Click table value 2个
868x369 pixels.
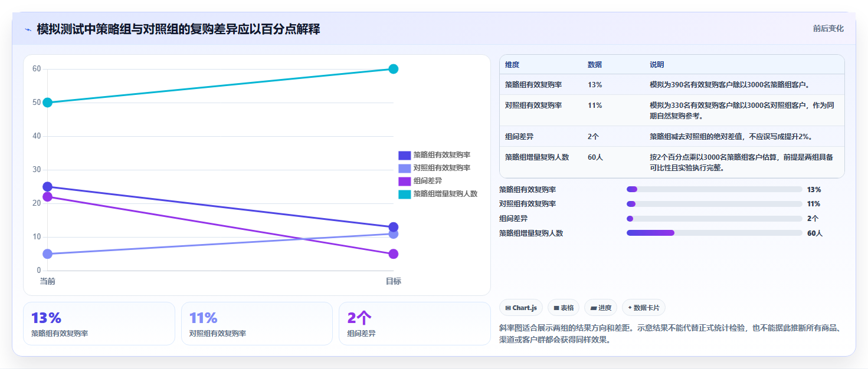[594, 136]
